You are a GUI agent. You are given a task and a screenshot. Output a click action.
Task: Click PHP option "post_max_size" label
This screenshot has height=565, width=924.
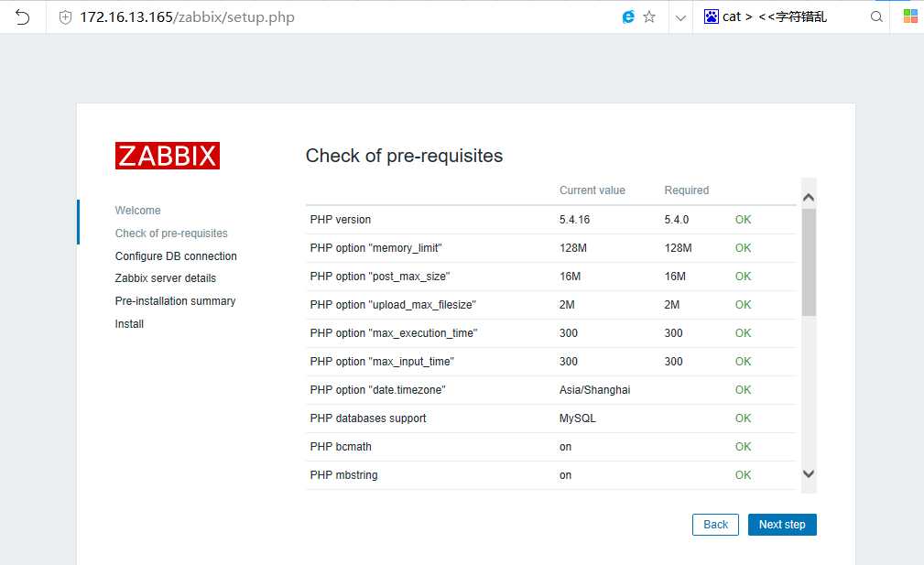(x=379, y=277)
